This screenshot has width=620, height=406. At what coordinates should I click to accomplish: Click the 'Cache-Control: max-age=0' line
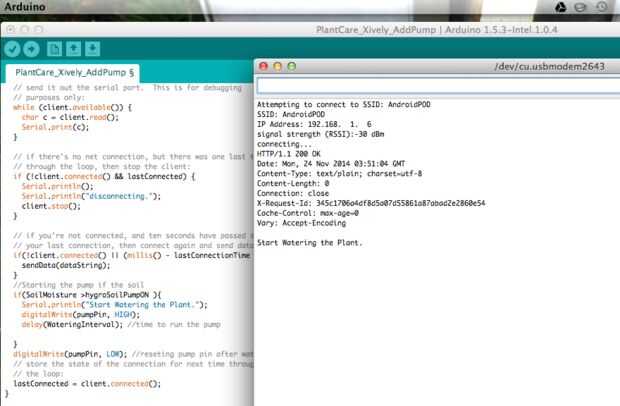tap(308, 213)
